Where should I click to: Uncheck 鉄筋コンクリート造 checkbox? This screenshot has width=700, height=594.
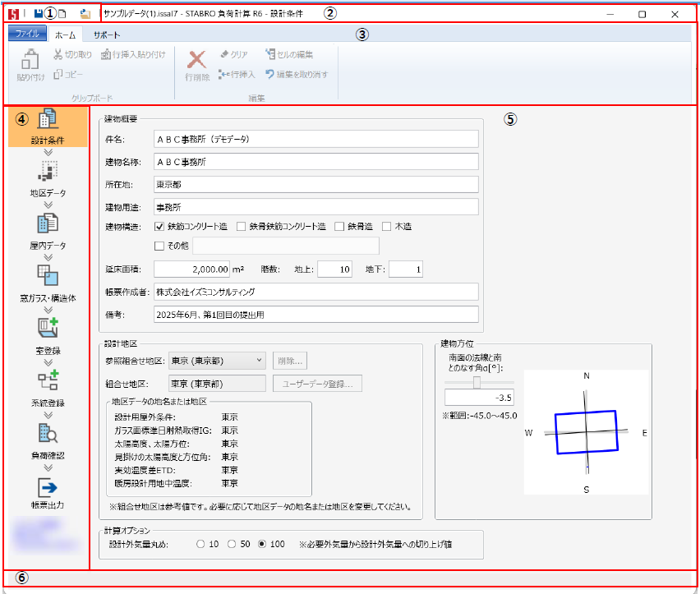coord(160,226)
